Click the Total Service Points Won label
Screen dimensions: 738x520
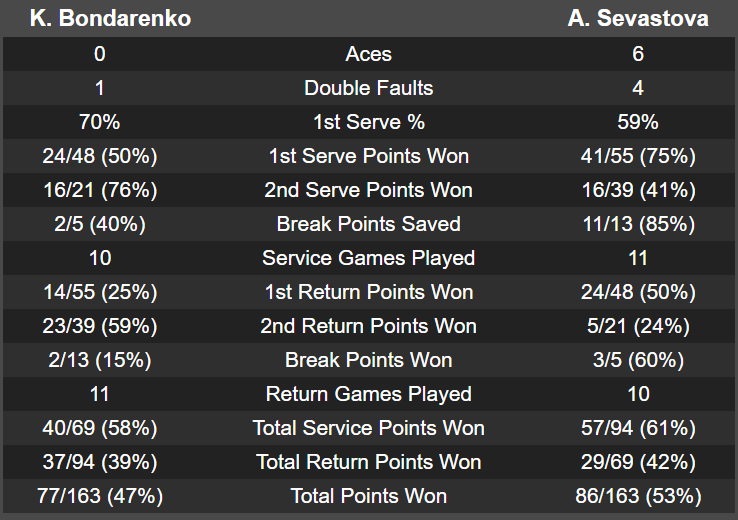pyautogui.click(x=368, y=428)
